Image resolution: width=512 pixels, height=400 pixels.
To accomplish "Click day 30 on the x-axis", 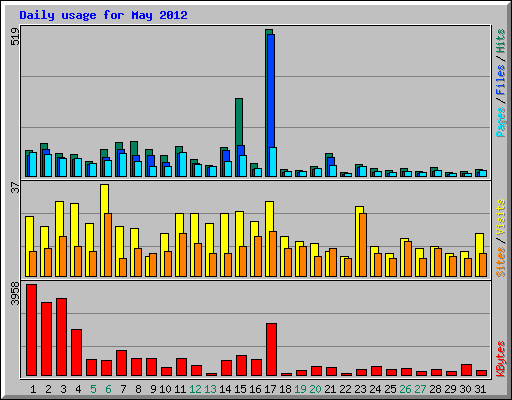I will (x=465, y=389).
